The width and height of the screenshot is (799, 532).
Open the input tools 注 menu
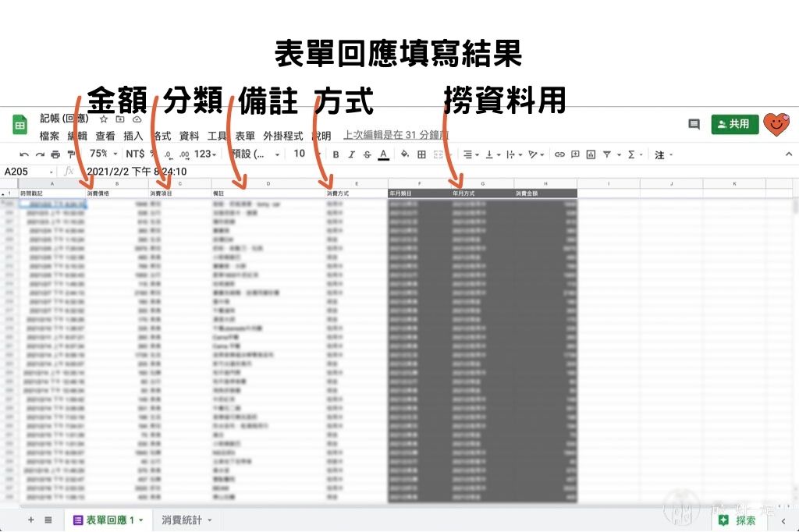pyautogui.click(x=663, y=155)
